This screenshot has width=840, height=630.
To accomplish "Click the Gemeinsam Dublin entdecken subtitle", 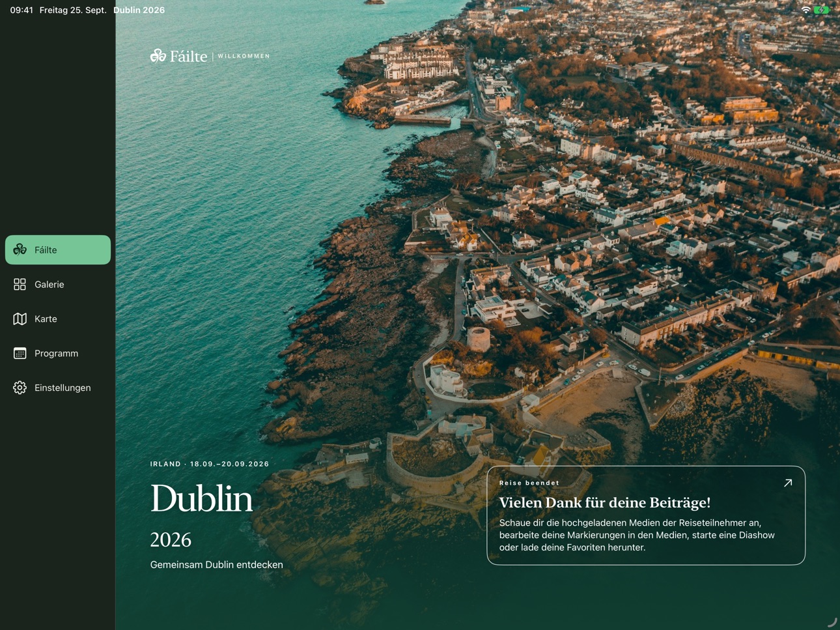I will point(217,565).
